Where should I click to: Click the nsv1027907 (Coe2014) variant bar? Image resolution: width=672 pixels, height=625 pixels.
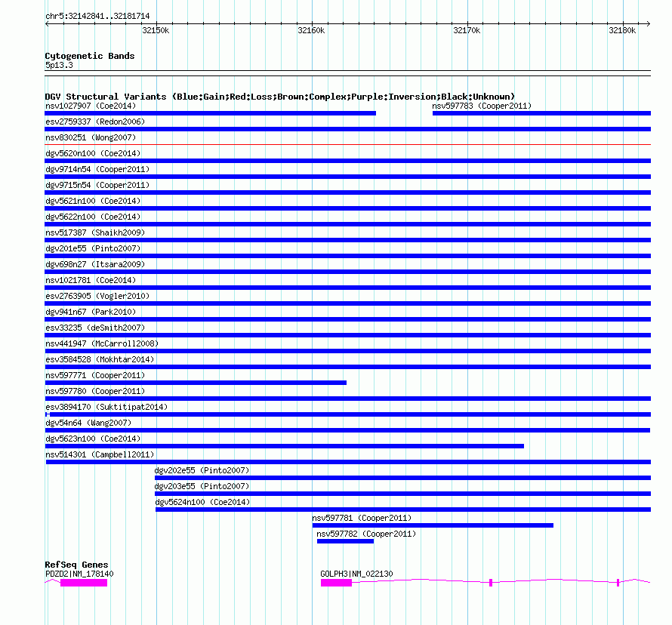click(x=211, y=113)
